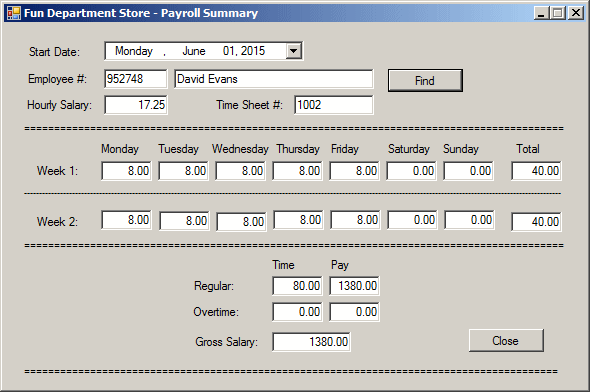Screen dimensions: 590x392
Task: Click the Week 1 Monday hours field
Action: [x=126, y=171]
